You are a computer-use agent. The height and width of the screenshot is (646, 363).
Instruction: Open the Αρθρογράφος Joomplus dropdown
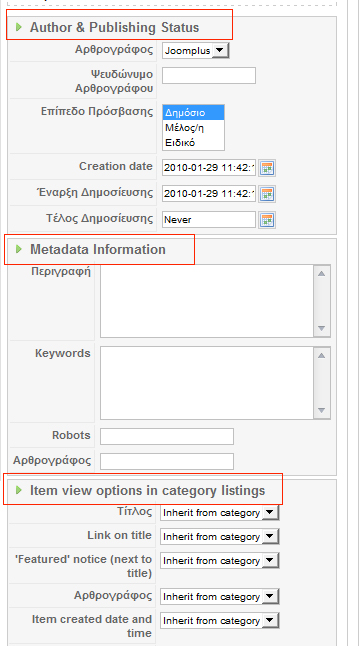pos(196,51)
